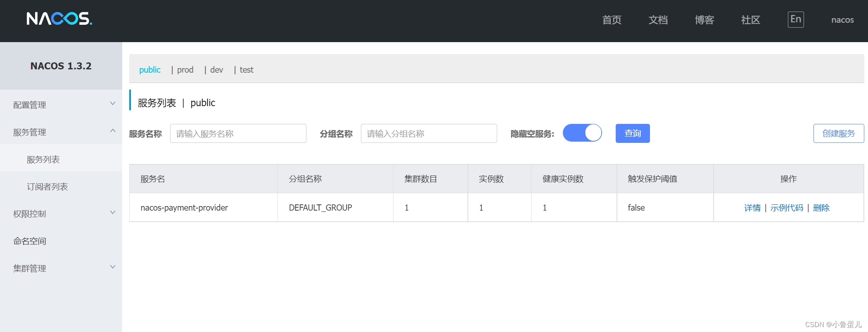Expand the 配置管理 menu chevron
868x332 pixels.
click(113, 104)
